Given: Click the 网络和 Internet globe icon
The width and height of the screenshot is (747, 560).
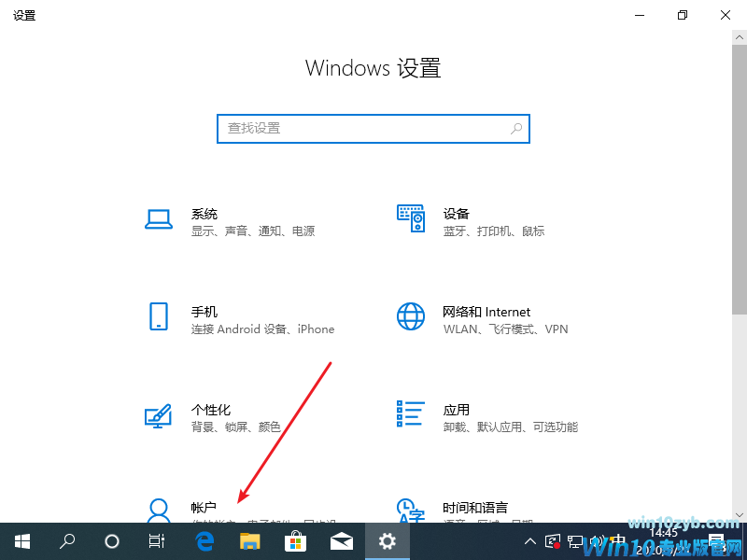Looking at the screenshot, I should 411,315.
